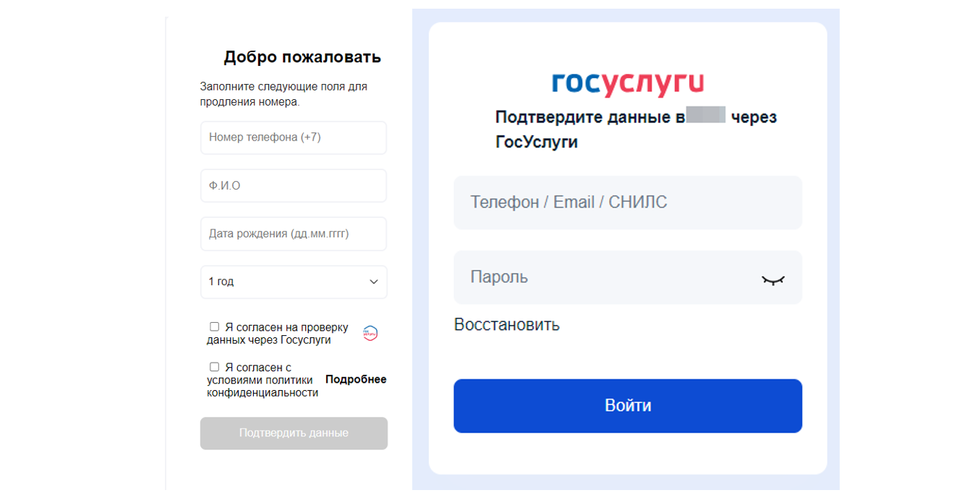Show password using the eye icon

click(x=772, y=279)
